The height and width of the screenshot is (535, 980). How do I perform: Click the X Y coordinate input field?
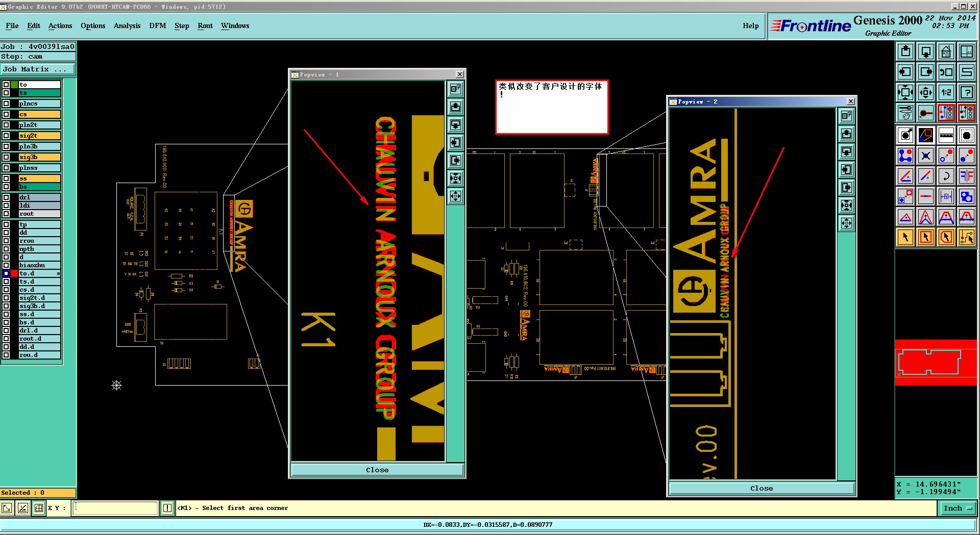click(115, 508)
